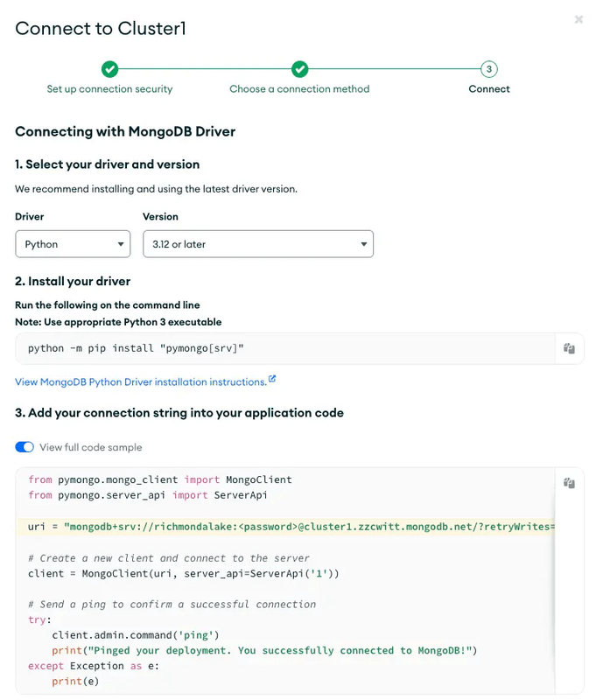Click the 'We recommend installing' sentence
The height and width of the screenshot is (700, 603).
click(156, 189)
